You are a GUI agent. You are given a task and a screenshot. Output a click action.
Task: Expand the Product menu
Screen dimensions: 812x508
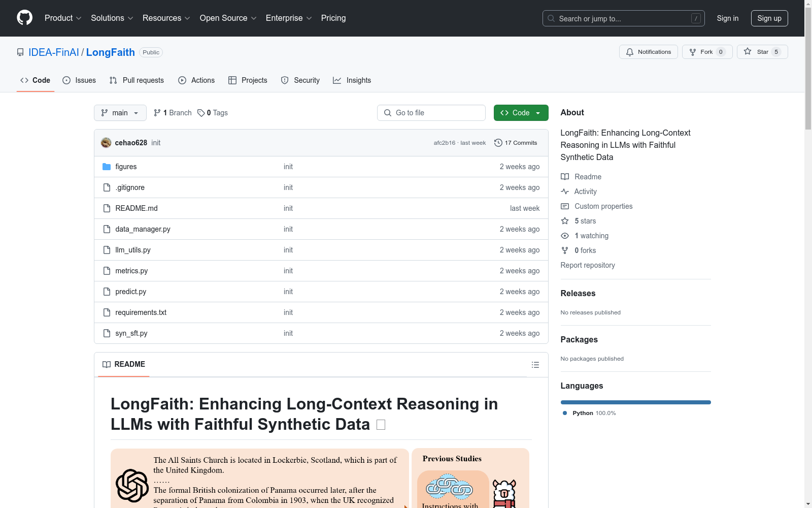tap(63, 18)
